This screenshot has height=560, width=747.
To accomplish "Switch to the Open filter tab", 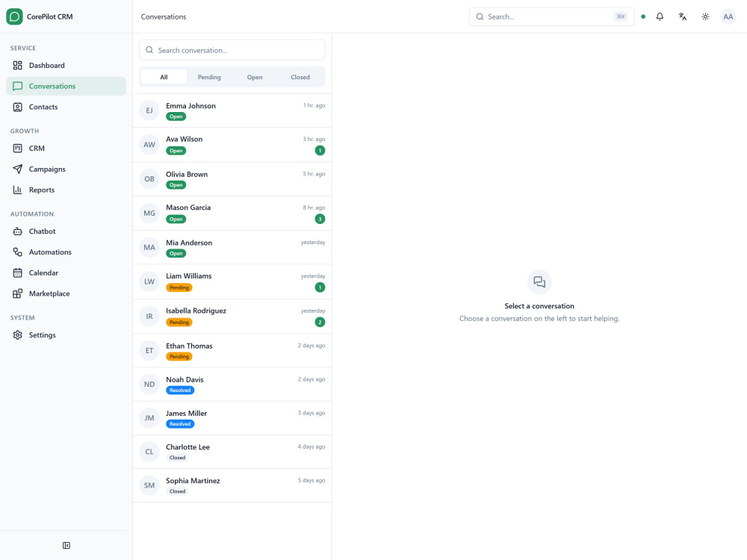I will (x=255, y=77).
